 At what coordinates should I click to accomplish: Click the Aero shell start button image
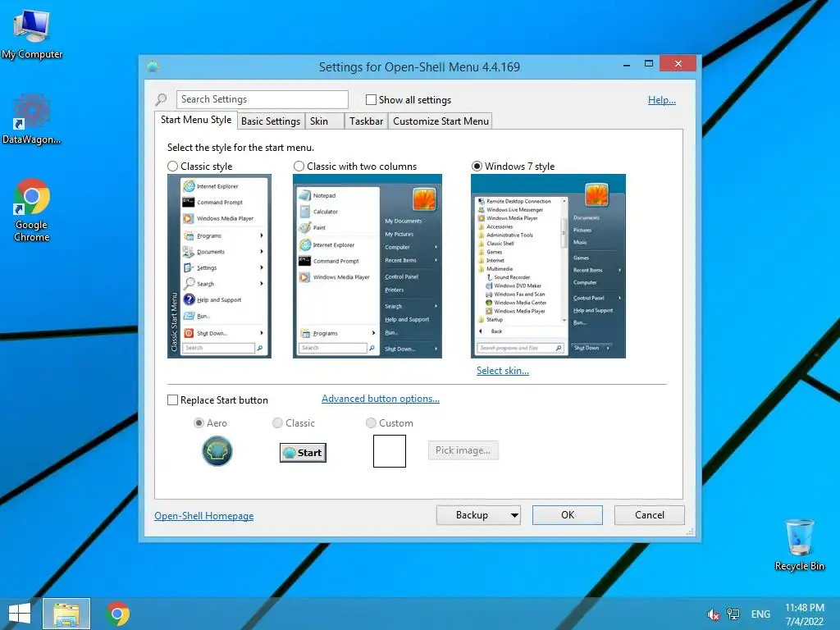(x=217, y=451)
